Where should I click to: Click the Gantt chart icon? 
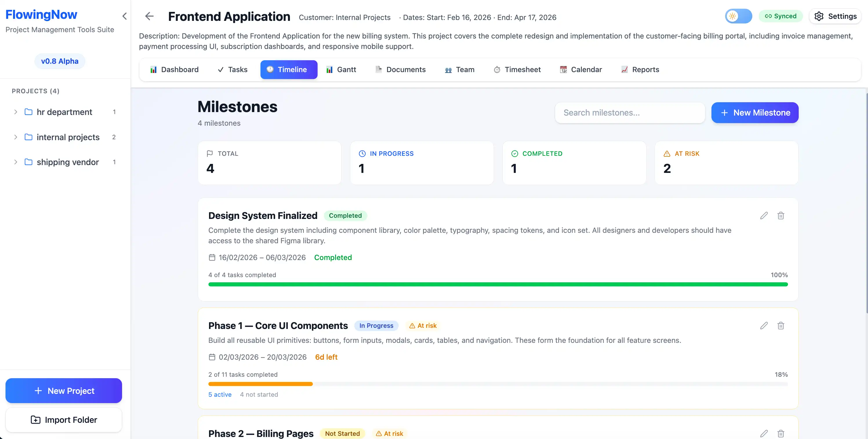coord(329,69)
